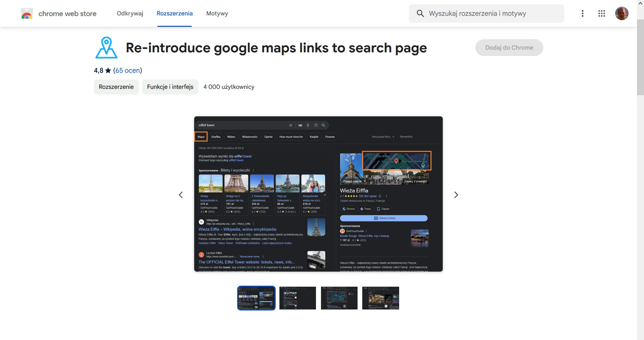This screenshot has width=644, height=340.
Task: Open the Google apps grid
Action: click(x=602, y=13)
